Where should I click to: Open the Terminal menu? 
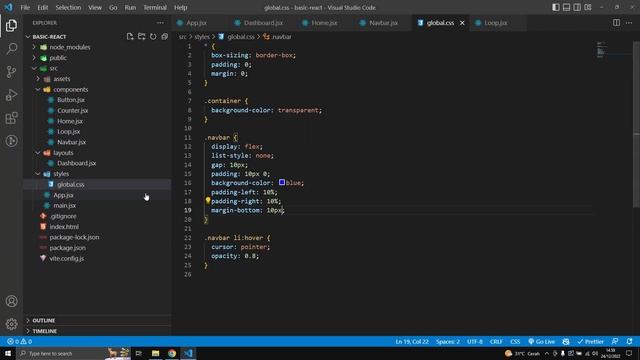155,7
